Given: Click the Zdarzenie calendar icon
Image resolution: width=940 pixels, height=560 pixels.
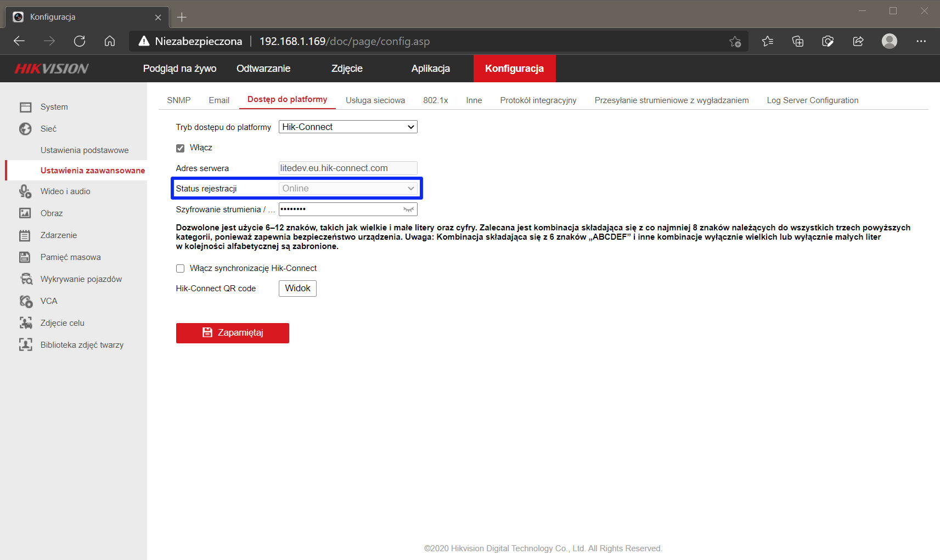Looking at the screenshot, I should [x=25, y=235].
